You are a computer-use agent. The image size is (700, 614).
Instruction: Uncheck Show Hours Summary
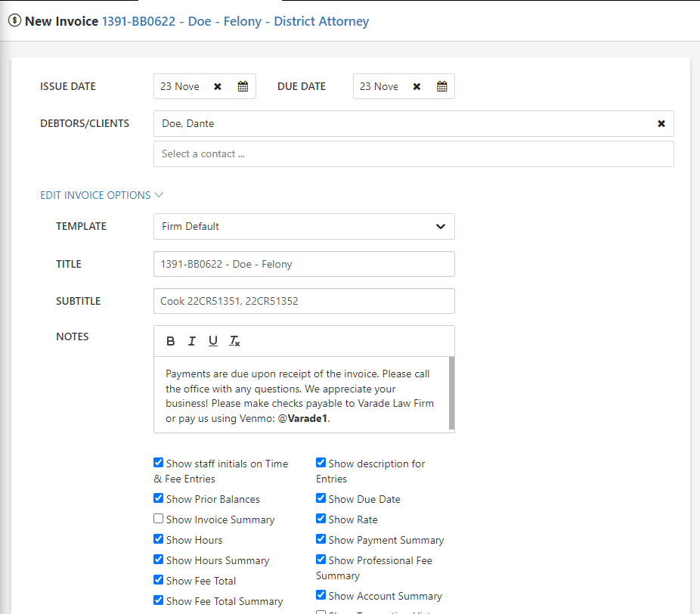(x=158, y=560)
